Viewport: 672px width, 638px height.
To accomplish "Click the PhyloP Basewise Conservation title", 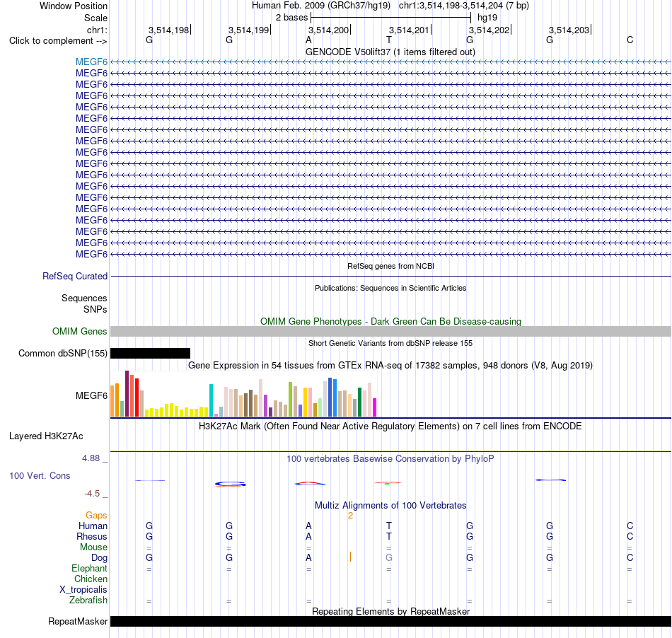I will 390,459.
